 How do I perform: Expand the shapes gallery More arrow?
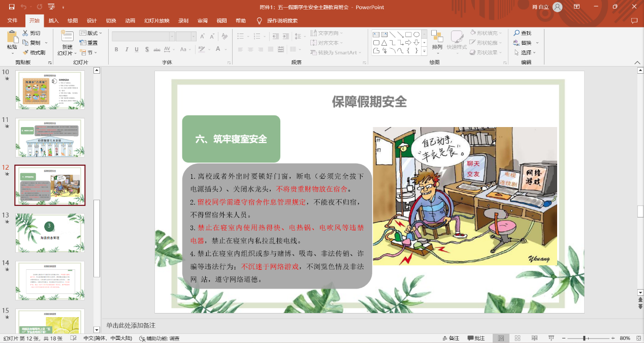(425, 52)
